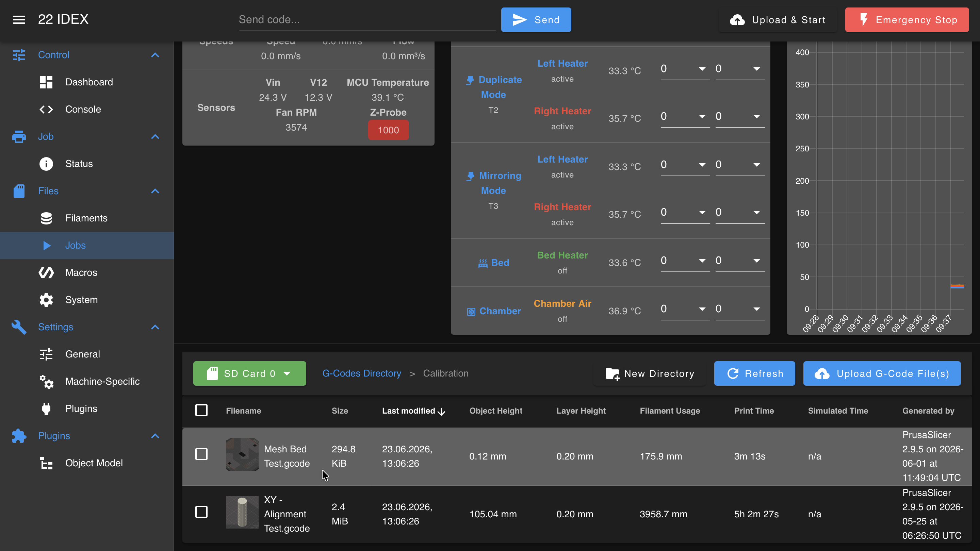Image resolution: width=980 pixels, height=551 pixels.
Task: Click the Emergency Stop lightning icon
Action: click(864, 20)
